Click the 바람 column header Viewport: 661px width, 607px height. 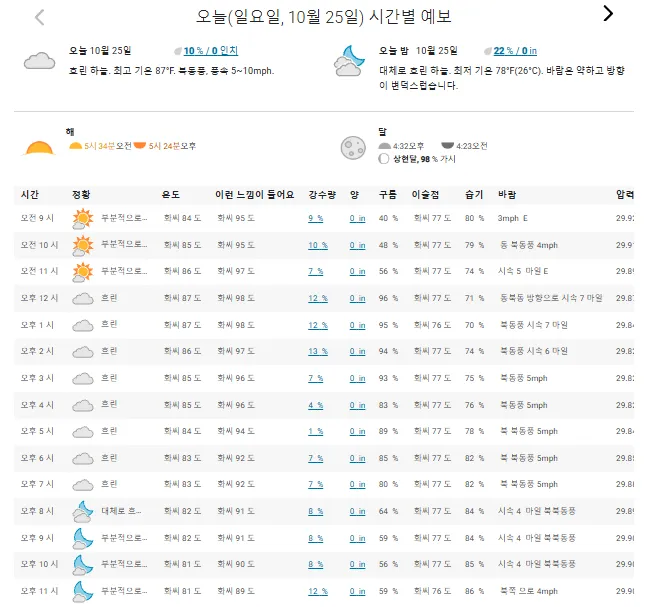[x=507, y=195]
